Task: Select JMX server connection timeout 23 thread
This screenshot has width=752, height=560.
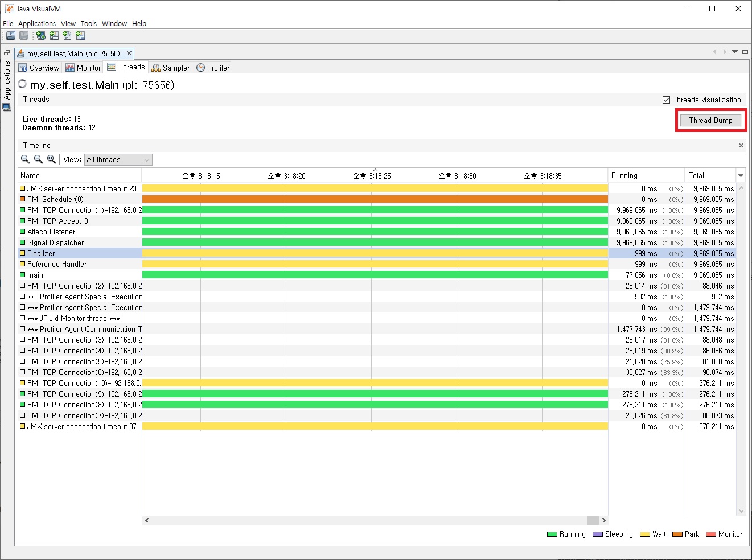Action: tap(376, 188)
